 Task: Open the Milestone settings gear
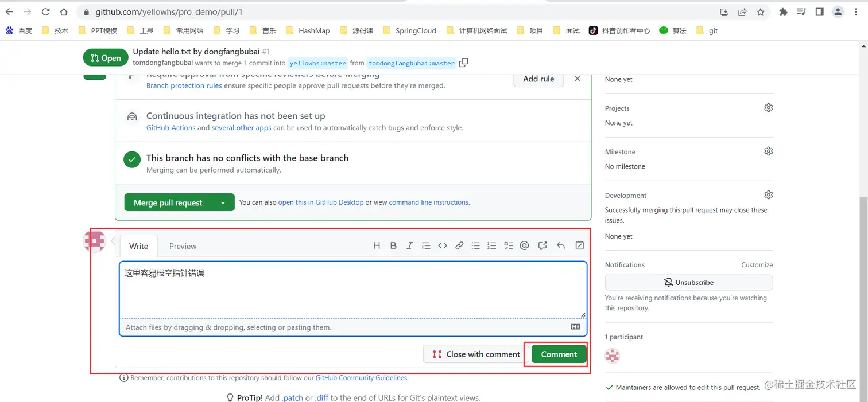768,151
